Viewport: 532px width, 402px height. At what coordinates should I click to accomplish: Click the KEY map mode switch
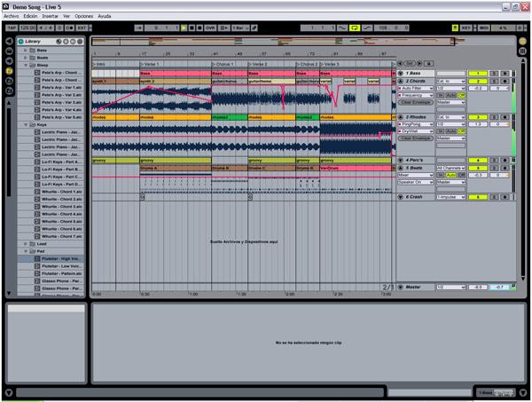pos(466,28)
